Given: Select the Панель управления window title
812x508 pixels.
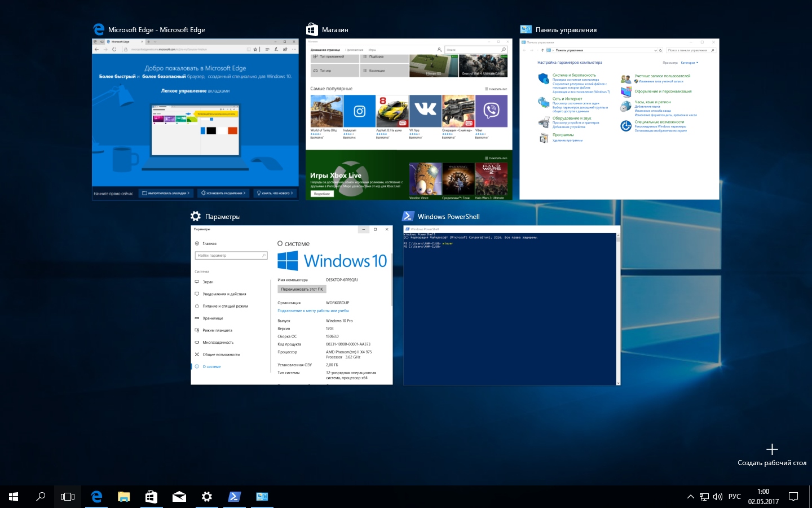Looking at the screenshot, I should click(x=566, y=30).
